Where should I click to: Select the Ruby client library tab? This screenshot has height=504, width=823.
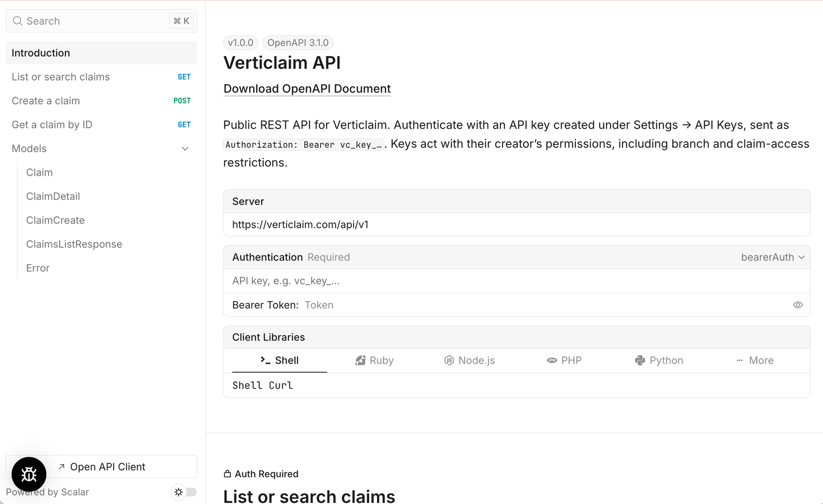375,360
